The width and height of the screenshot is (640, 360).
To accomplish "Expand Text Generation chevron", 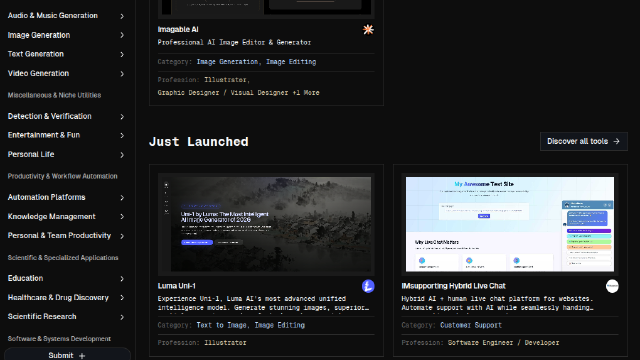I will click(122, 54).
